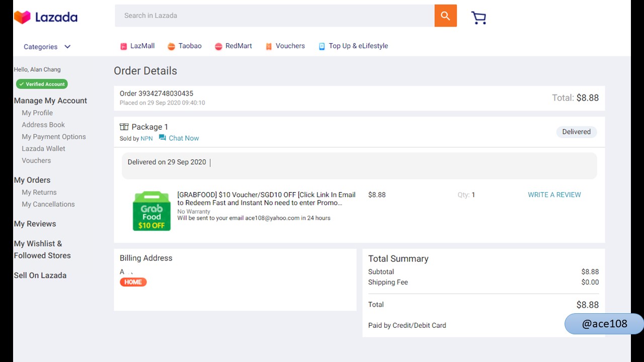
Task: Click 'Paid by Credit/Debit Card' text
Action: pyautogui.click(x=407, y=325)
